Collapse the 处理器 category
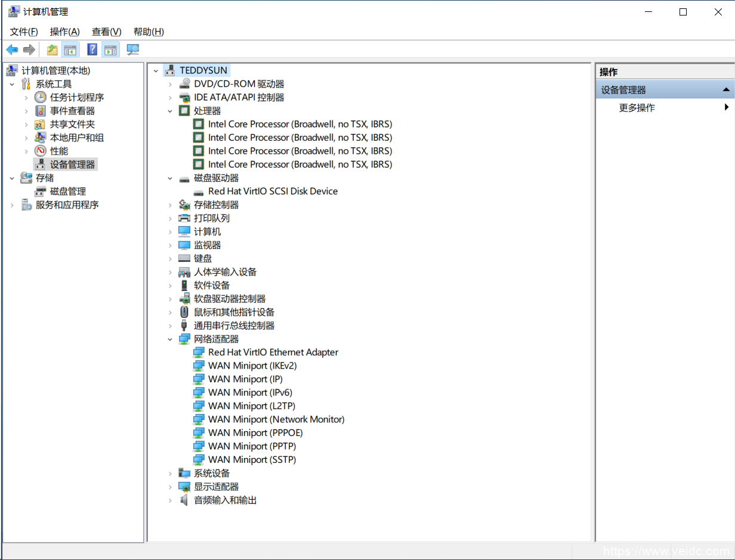 (x=170, y=111)
